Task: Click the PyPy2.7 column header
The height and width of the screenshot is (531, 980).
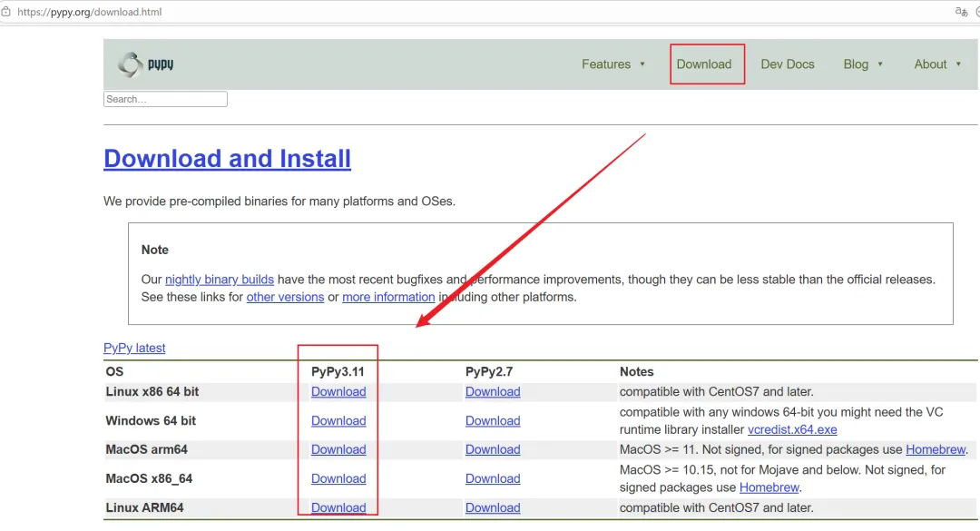Action: [489, 371]
